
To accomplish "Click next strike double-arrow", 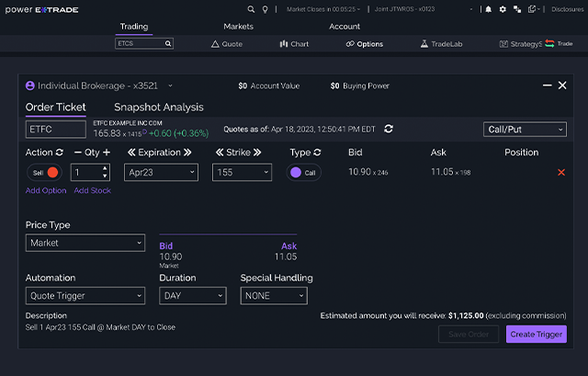I will click(x=256, y=152).
